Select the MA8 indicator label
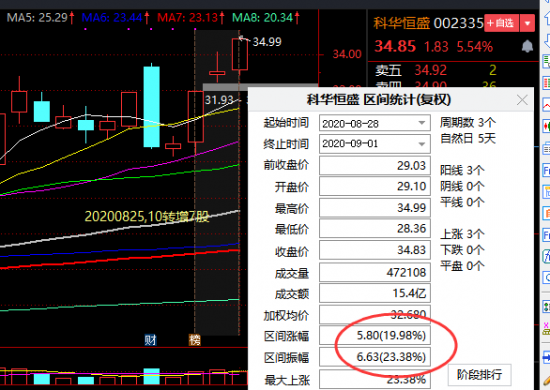 [x=266, y=17]
